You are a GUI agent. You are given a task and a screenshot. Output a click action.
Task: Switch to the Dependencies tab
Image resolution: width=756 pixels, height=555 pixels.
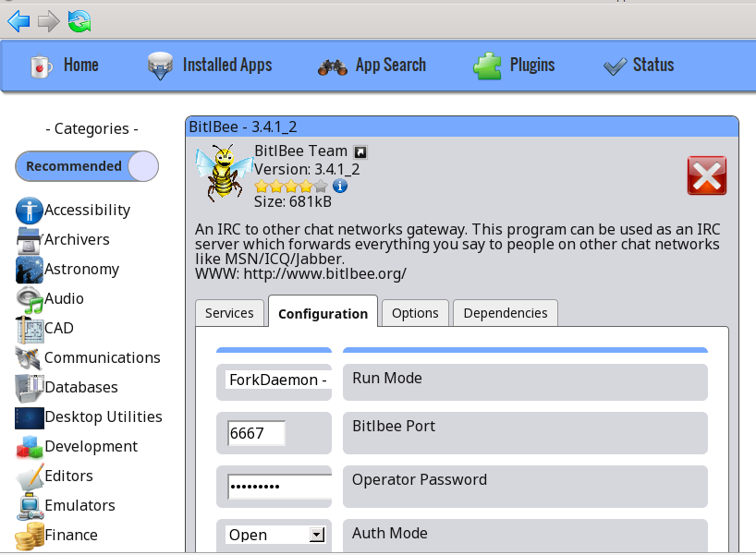(506, 313)
